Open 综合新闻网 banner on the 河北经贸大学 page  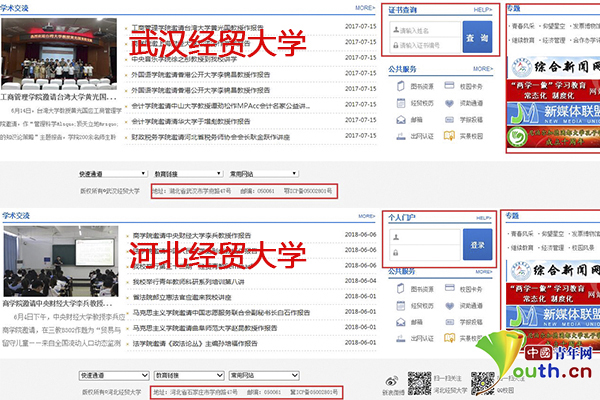pos(553,270)
